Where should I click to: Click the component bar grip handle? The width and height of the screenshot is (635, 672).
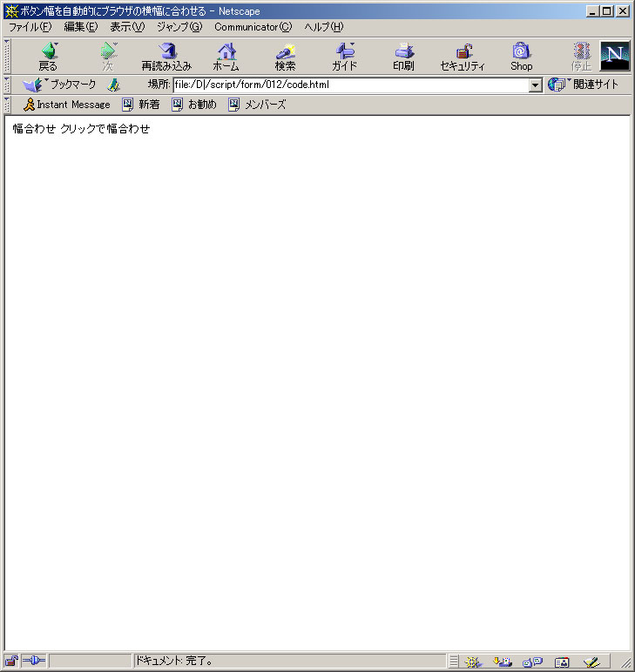[x=454, y=662]
